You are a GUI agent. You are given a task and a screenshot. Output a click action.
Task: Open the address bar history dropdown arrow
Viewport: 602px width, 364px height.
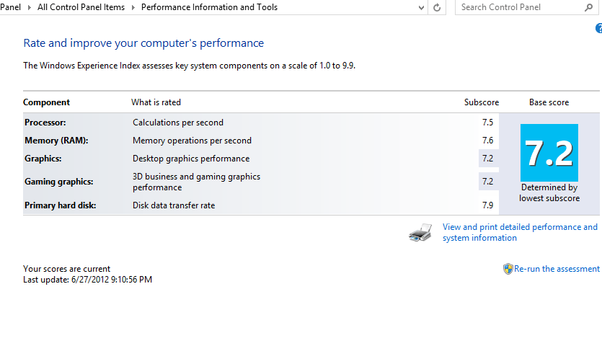click(x=421, y=8)
